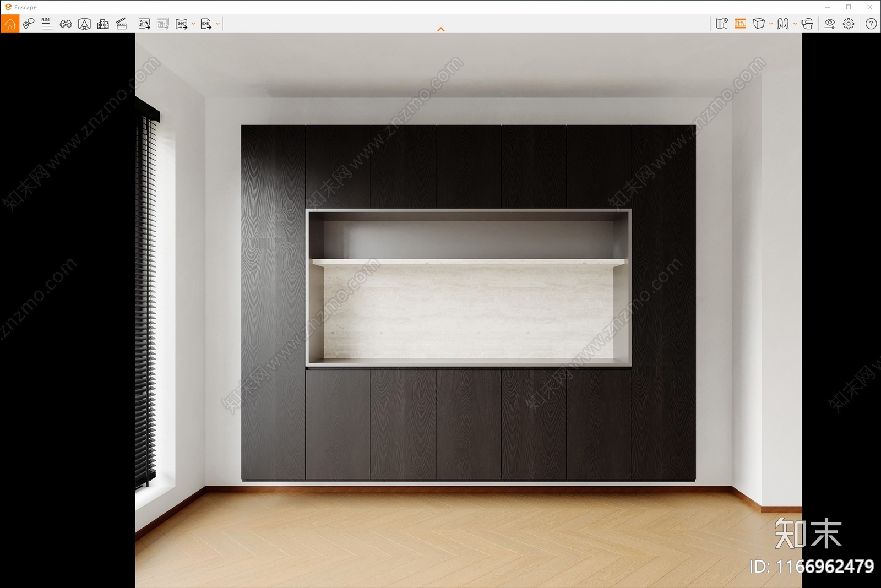Open the BIM information panel

[x=47, y=24]
